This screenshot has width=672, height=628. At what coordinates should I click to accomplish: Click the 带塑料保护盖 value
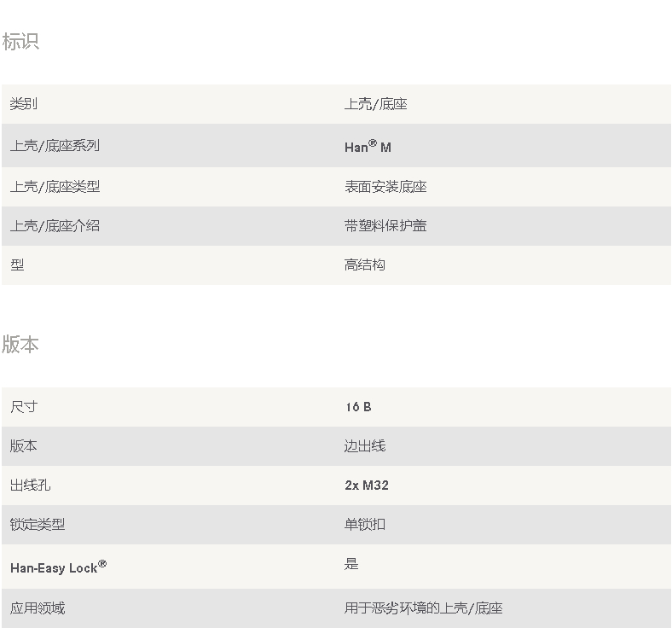(x=385, y=225)
